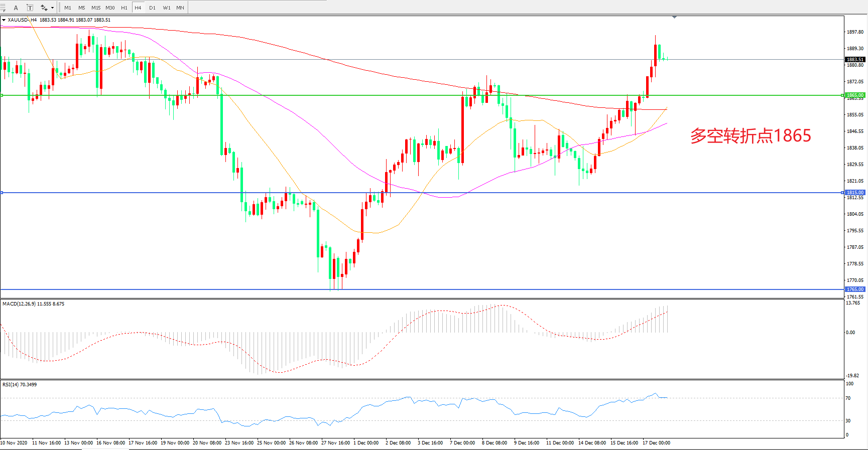Switch to M15 timeframe
Viewport: 868px width, 450px height.
click(96, 8)
